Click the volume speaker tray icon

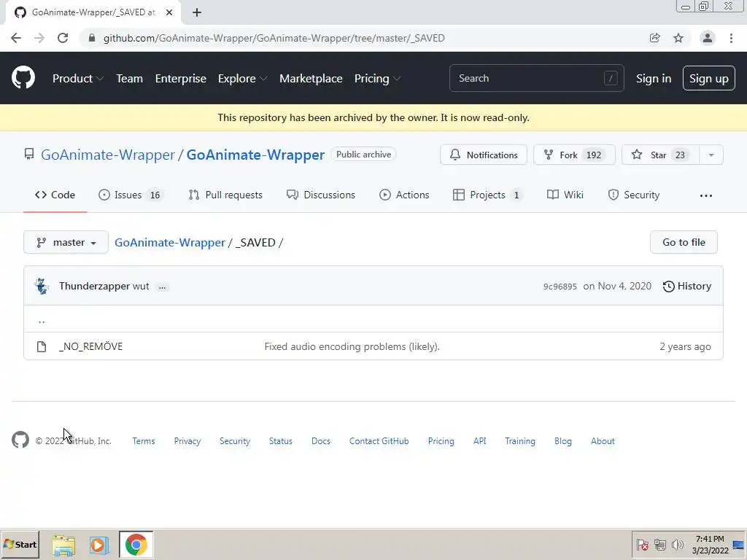click(x=677, y=545)
